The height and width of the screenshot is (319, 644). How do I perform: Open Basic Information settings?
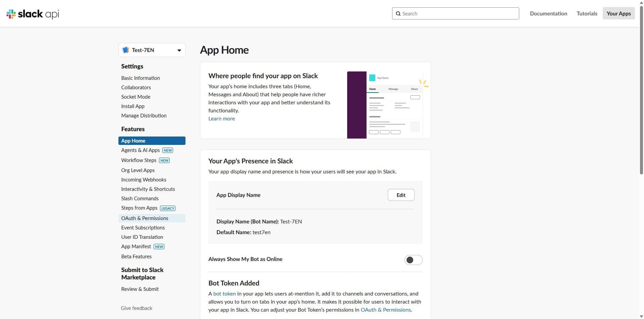141,78
